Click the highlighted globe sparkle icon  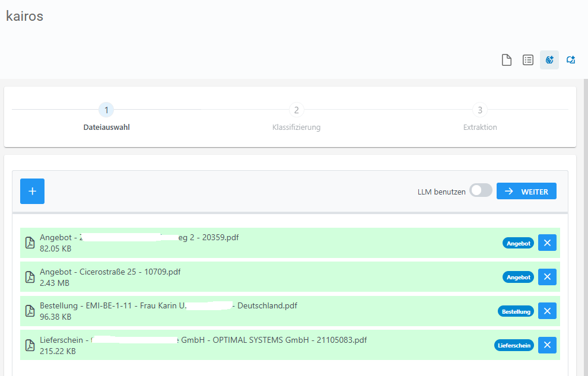pos(549,60)
